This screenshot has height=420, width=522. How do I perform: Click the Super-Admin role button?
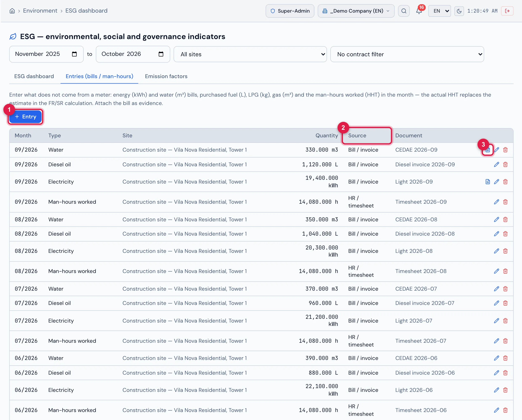click(290, 11)
